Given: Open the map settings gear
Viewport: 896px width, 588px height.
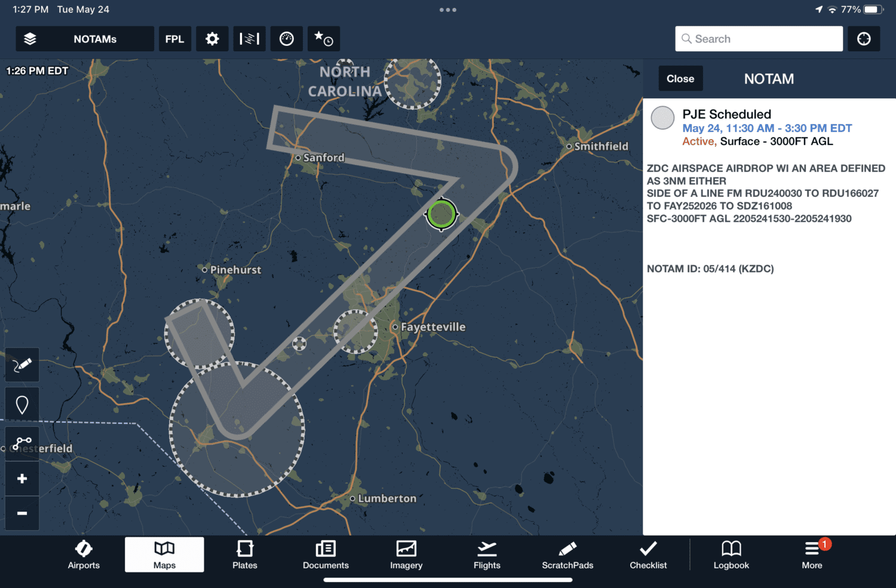Looking at the screenshot, I should (212, 38).
